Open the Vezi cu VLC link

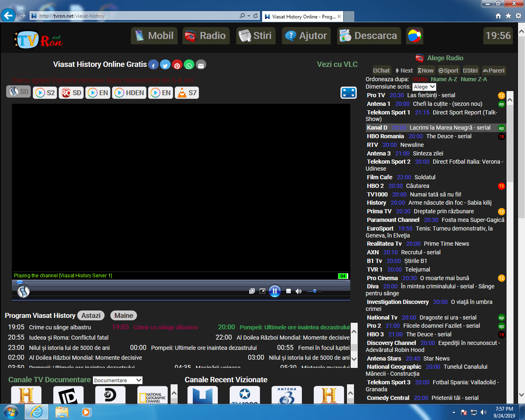337,64
